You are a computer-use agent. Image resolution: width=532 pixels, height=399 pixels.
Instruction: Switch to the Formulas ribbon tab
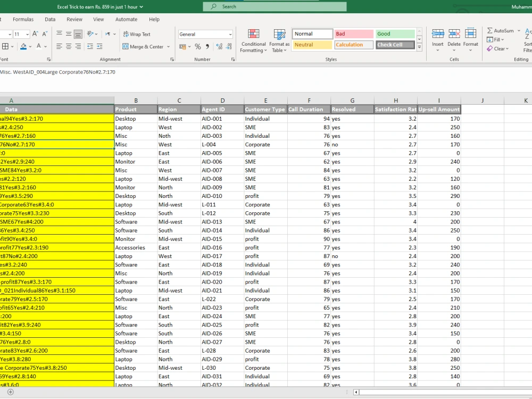coord(23,19)
